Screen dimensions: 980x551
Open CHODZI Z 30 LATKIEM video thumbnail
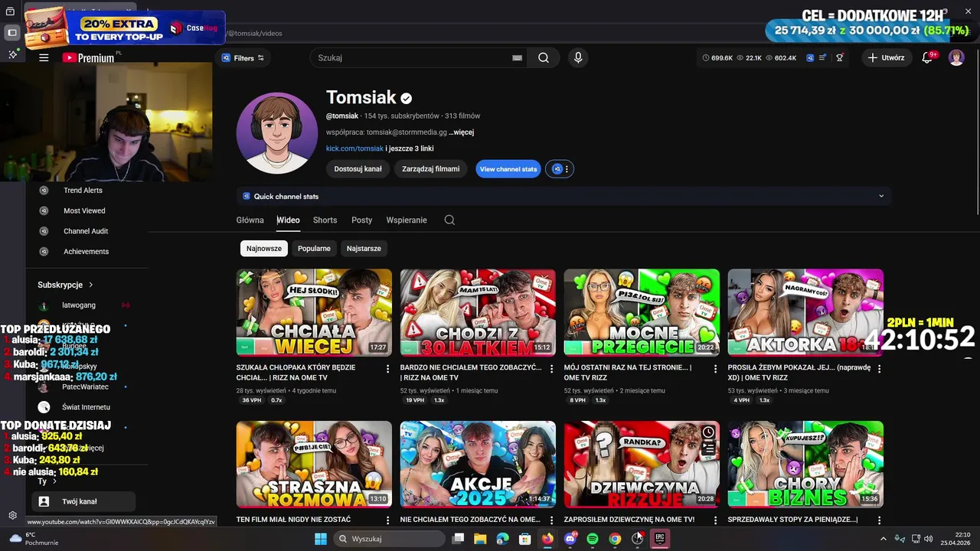pos(478,312)
